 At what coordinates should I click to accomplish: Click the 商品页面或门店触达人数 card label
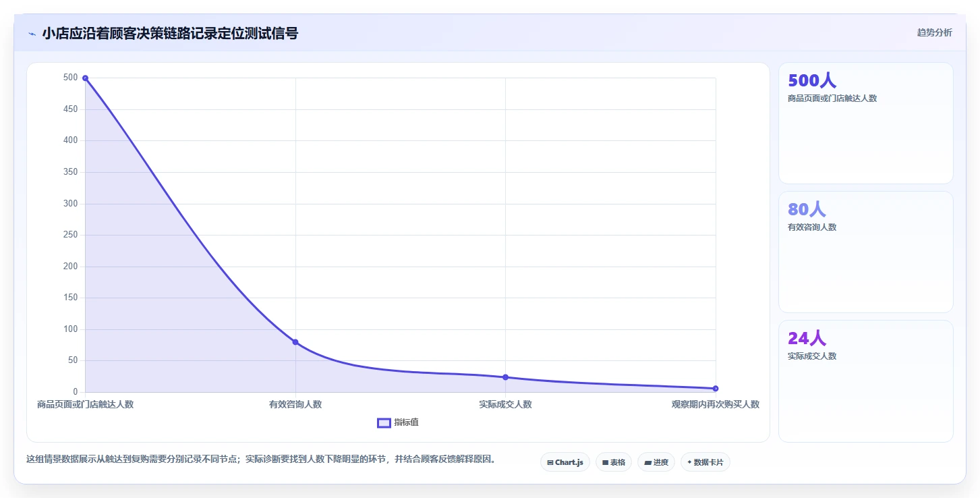click(832, 99)
